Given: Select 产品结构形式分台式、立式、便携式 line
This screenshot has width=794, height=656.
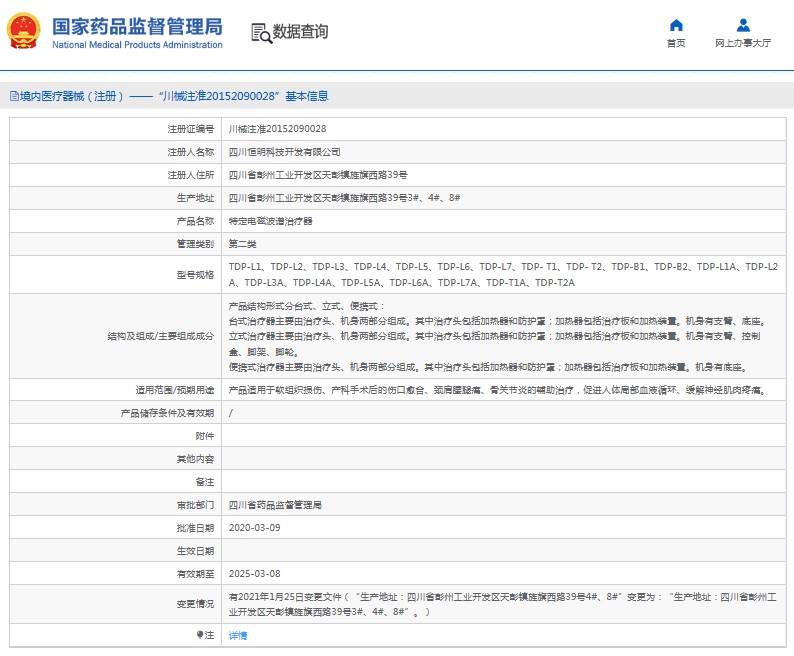Looking at the screenshot, I should click(307, 306).
